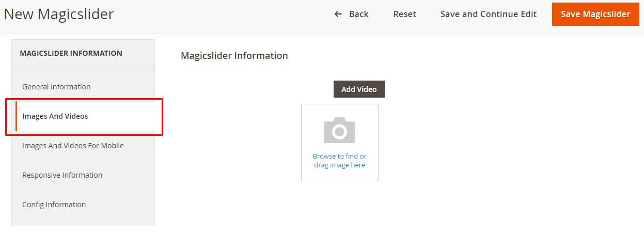Save the slider with Save Magicslider

point(595,14)
